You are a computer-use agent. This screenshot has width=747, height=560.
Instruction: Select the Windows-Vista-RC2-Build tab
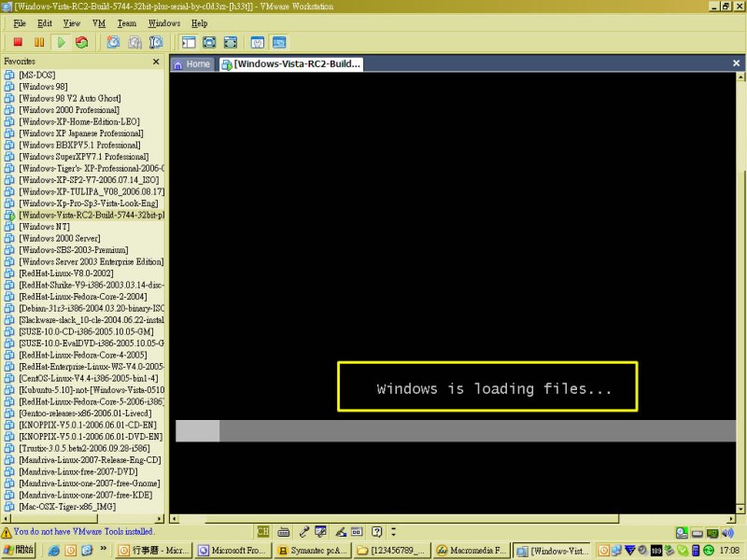pyautogui.click(x=291, y=63)
